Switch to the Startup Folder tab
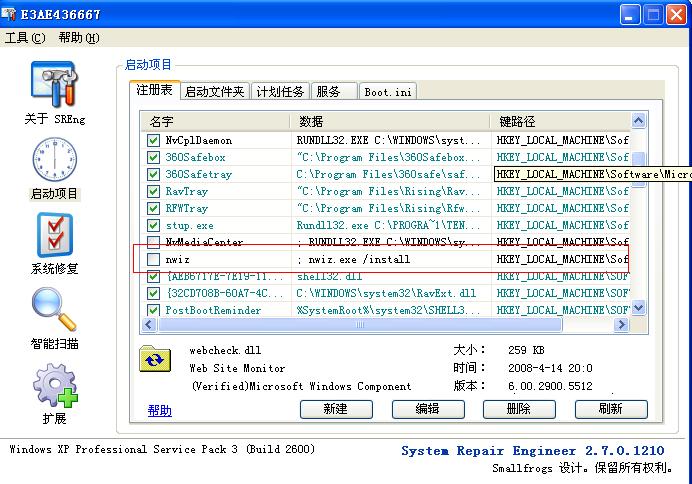 [x=214, y=92]
